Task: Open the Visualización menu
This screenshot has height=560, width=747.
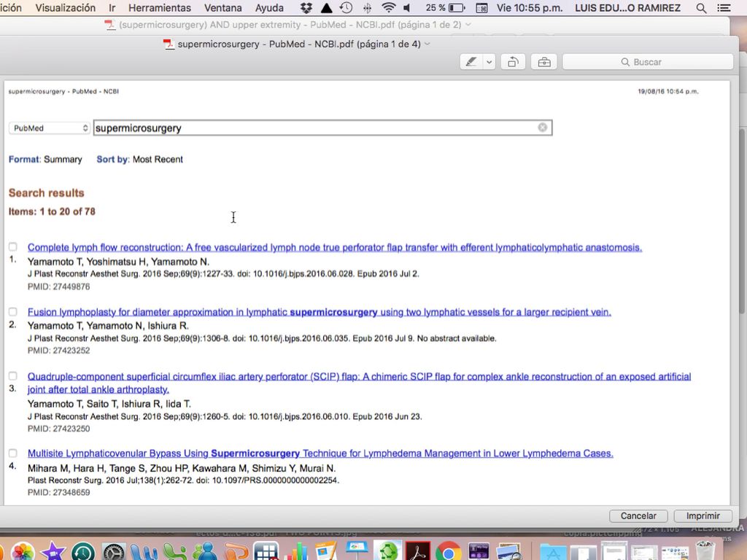Action: (x=65, y=7)
